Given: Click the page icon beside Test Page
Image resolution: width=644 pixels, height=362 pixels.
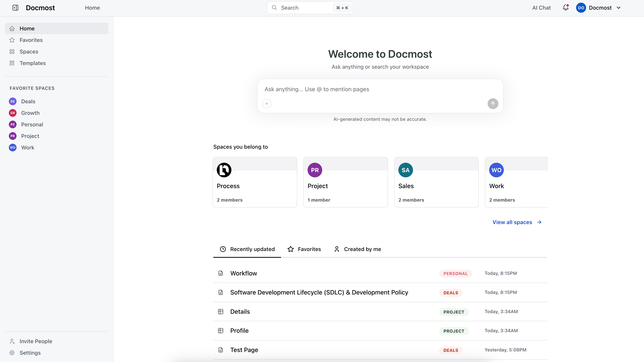Looking at the screenshot, I should coord(220,350).
